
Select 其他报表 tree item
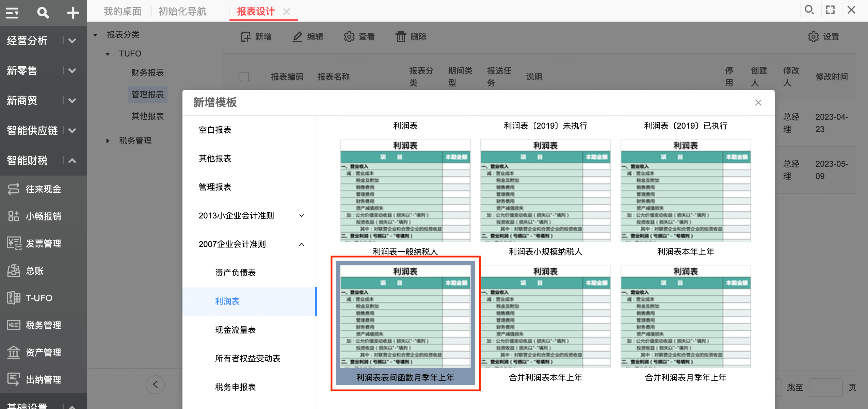[148, 116]
